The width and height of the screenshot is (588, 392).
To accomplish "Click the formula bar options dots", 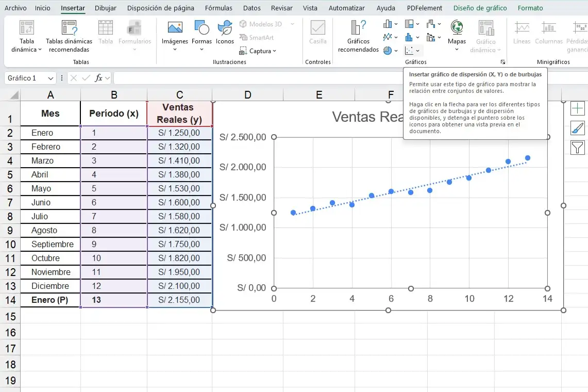I will pos(61,78).
